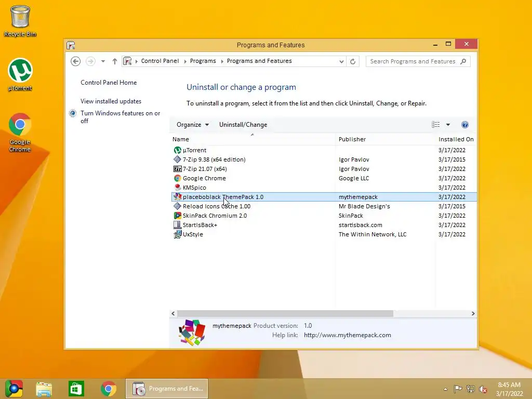Click the Change your view icon
The height and width of the screenshot is (399, 532).
click(x=436, y=125)
